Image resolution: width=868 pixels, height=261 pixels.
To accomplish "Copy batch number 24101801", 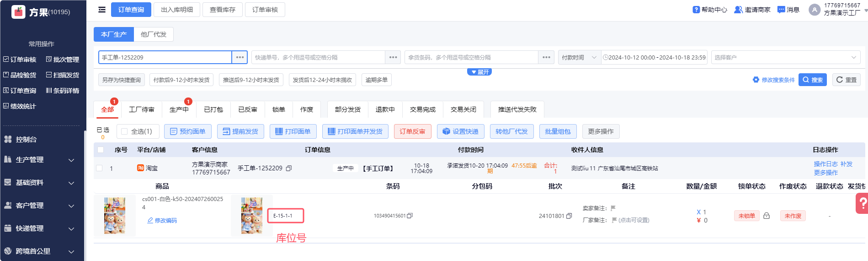I will point(569,216).
